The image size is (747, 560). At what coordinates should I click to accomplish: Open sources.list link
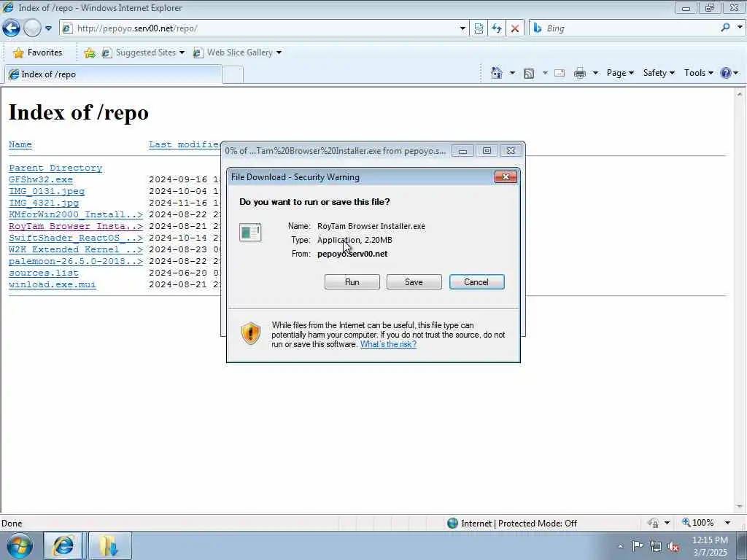[43, 273]
